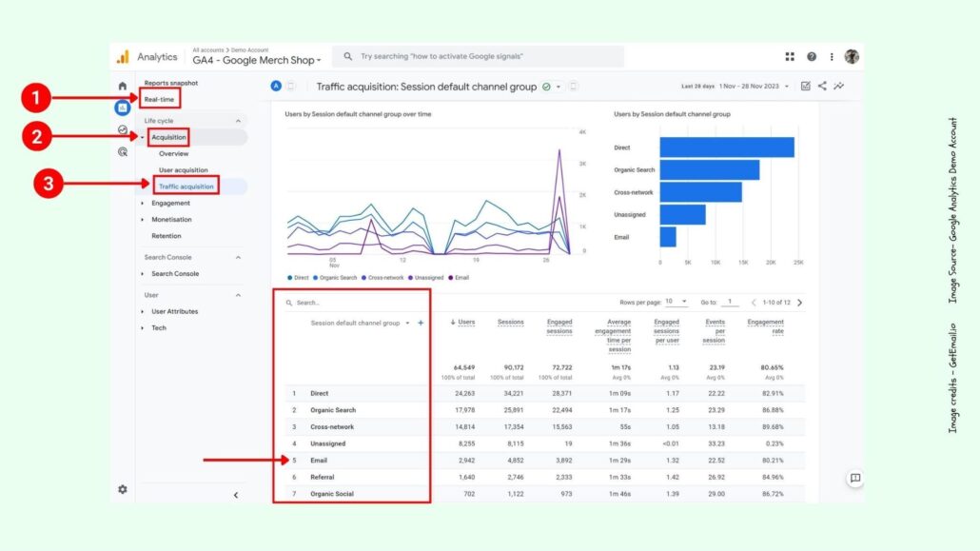This screenshot has height=551, width=980.
Task: Go to next page of table rows
Action: 799,303
